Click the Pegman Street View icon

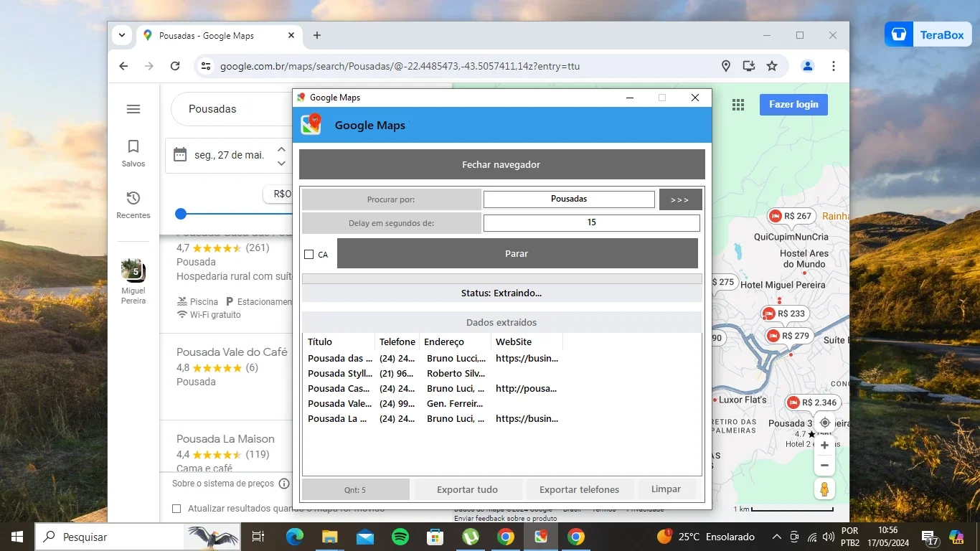pos(824,489)
